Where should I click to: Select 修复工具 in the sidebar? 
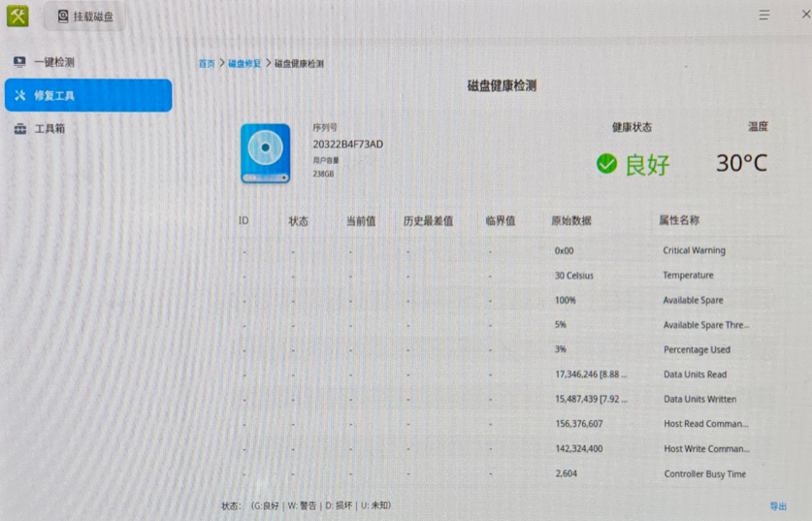[88, 95]
